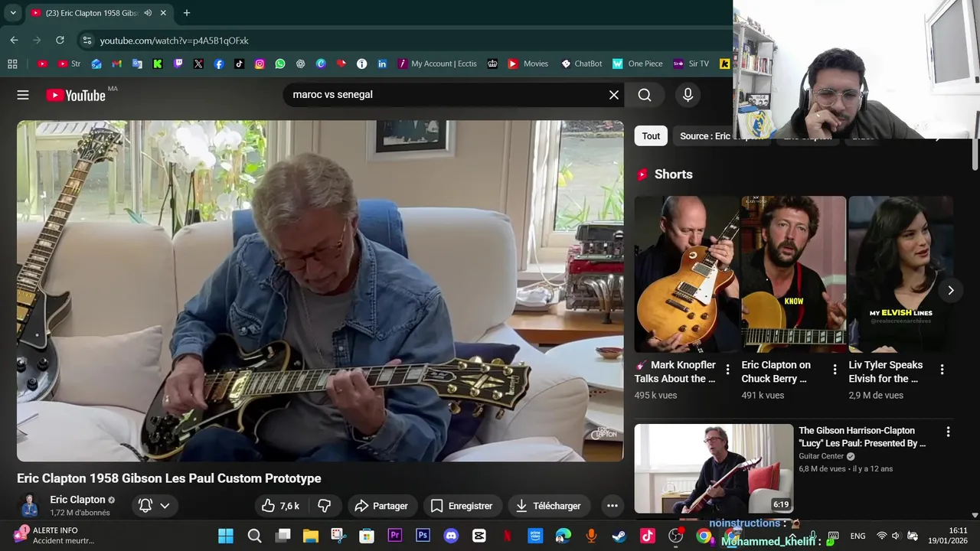Viewport: 980px width, 551px height.
Task: Open taskbar Search magnifier
Action: click(254, 536)
